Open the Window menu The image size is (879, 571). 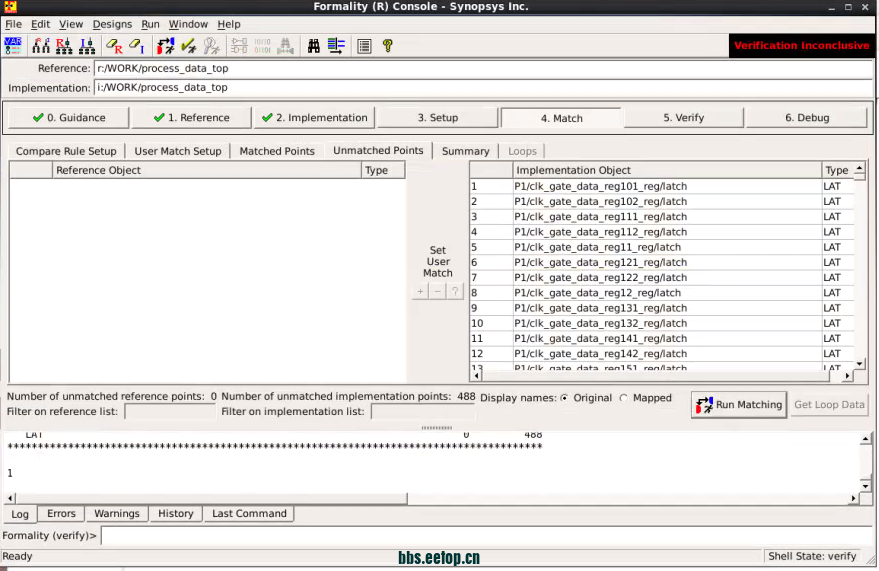tap(188, 24)
